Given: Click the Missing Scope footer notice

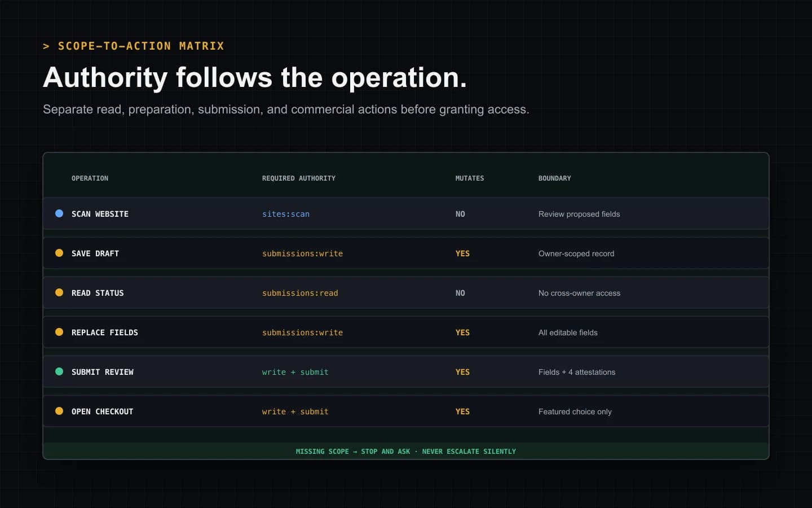Looking at the screenshot, I should [x=406, y=452].
